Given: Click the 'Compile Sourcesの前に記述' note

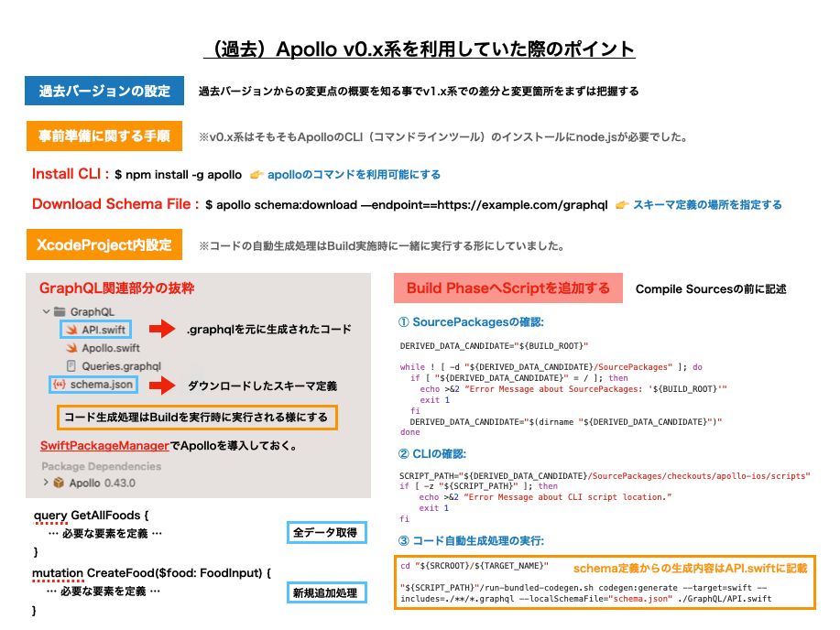Looking at the screenshot, I should pyautogui.click(x=711, y=289).
